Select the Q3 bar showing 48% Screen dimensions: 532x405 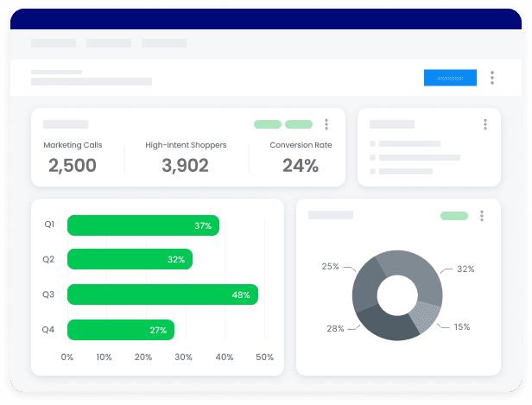click(162, 294)
